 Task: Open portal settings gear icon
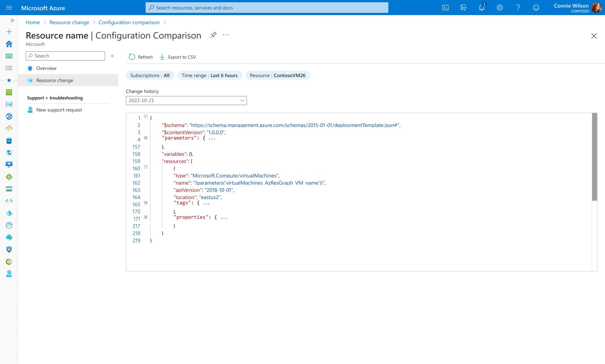pyautogui.click(x=500, y=8)
